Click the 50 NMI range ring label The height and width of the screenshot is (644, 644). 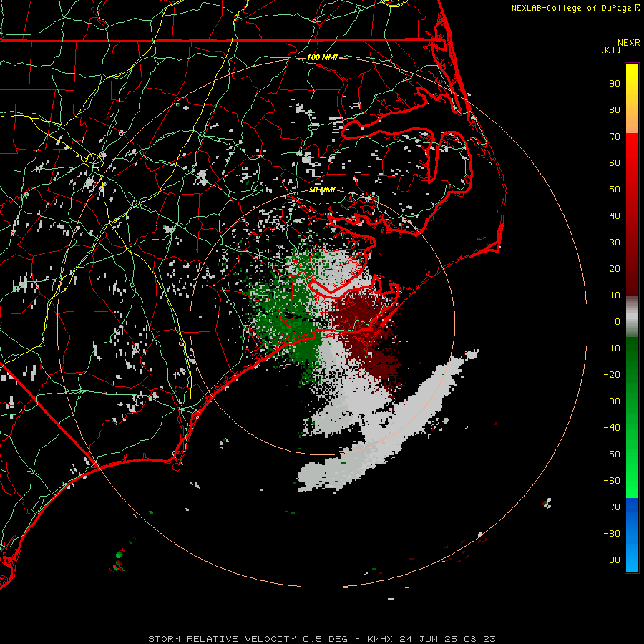click(x=322, y=190)
